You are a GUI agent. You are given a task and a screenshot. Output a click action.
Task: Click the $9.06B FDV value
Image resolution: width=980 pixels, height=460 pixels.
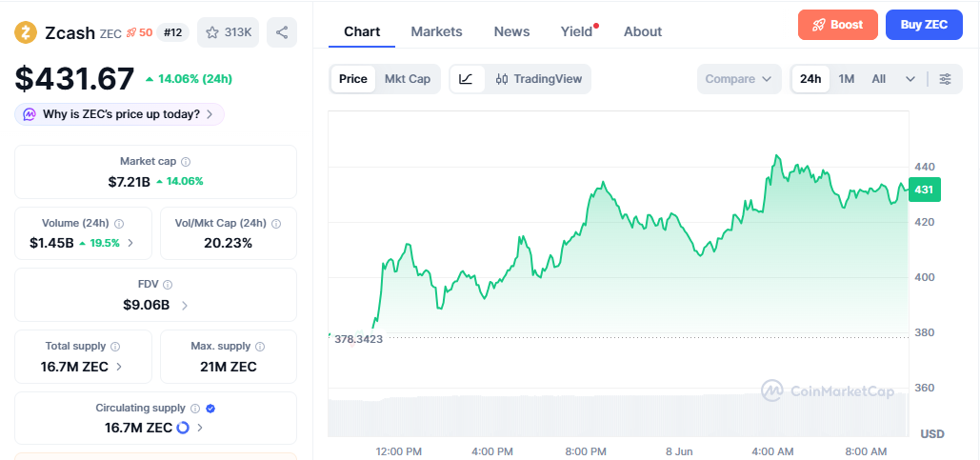coord(147,305)
